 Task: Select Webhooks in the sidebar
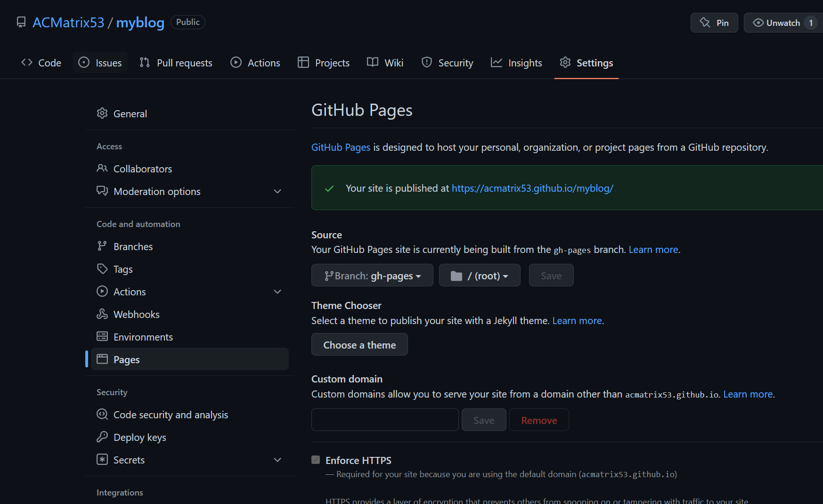(x=190, y=314)
